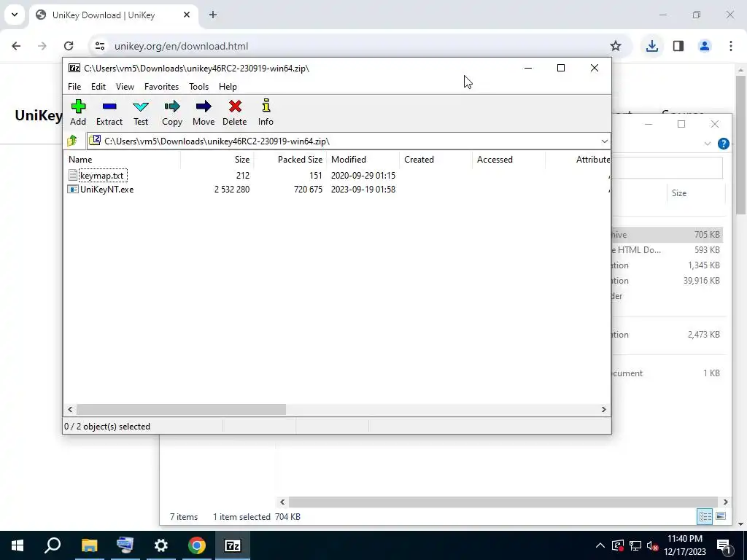
Task: Click the Add toolbar icon in 7-Zip
Action: coord(78,113)
